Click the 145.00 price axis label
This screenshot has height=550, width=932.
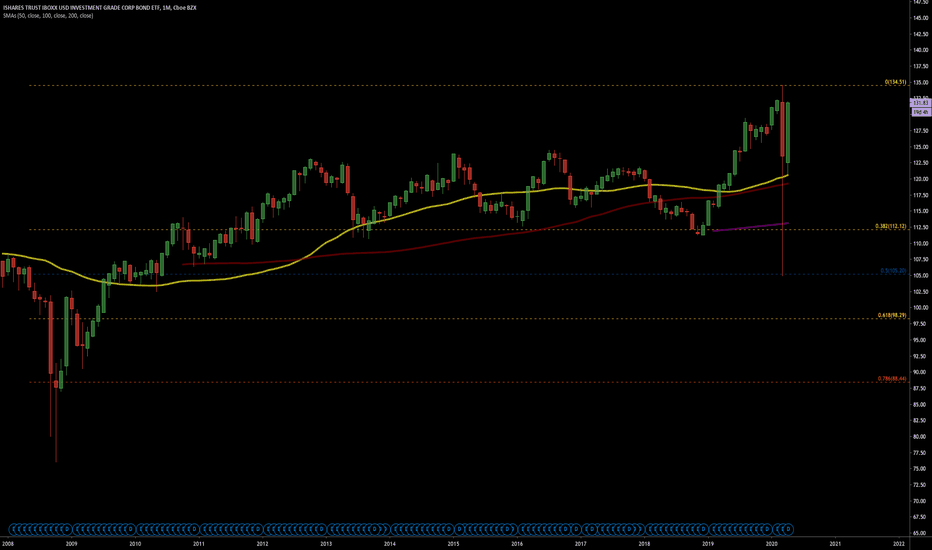[921, 18]
